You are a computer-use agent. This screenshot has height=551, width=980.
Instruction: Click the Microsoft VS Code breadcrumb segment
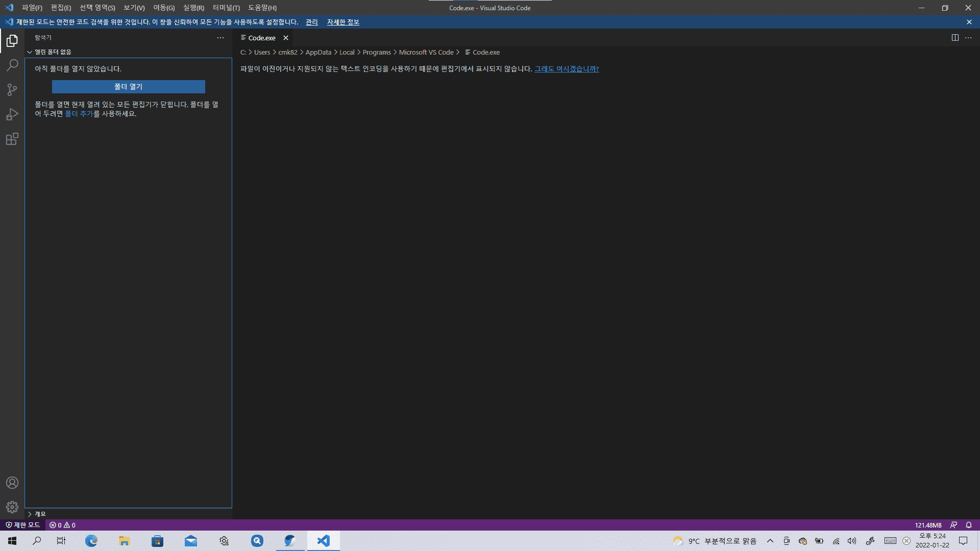426,52
